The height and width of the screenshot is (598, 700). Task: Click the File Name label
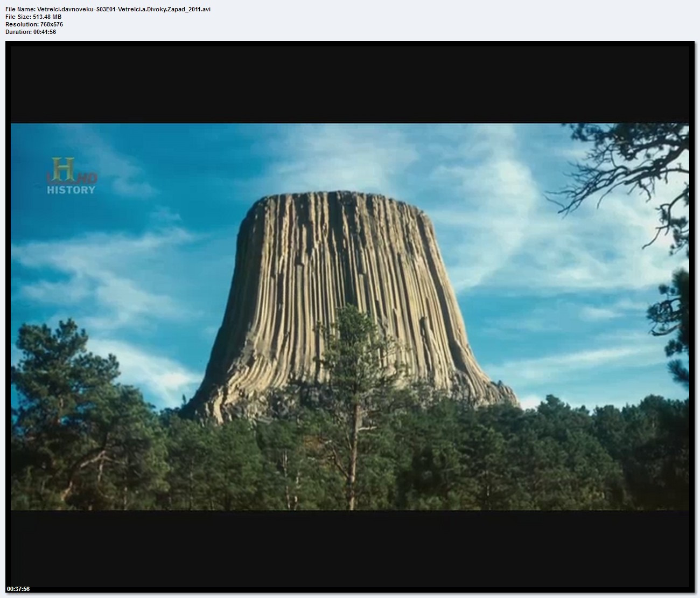tap(20, 10)
